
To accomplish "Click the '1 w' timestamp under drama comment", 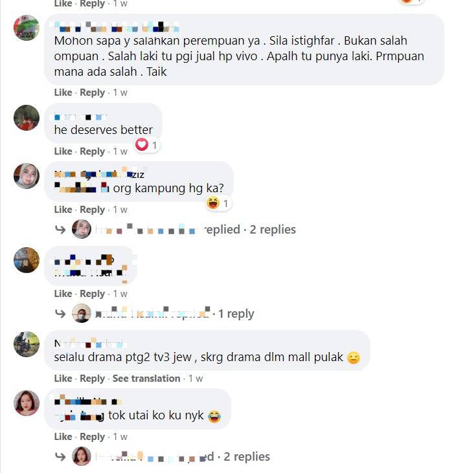I will point(196,379).
